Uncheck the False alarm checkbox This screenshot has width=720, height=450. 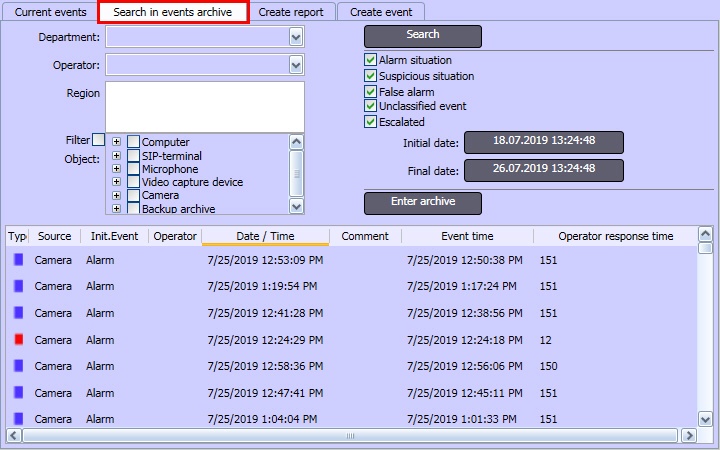pyautogui.click(x=370, y=92)
